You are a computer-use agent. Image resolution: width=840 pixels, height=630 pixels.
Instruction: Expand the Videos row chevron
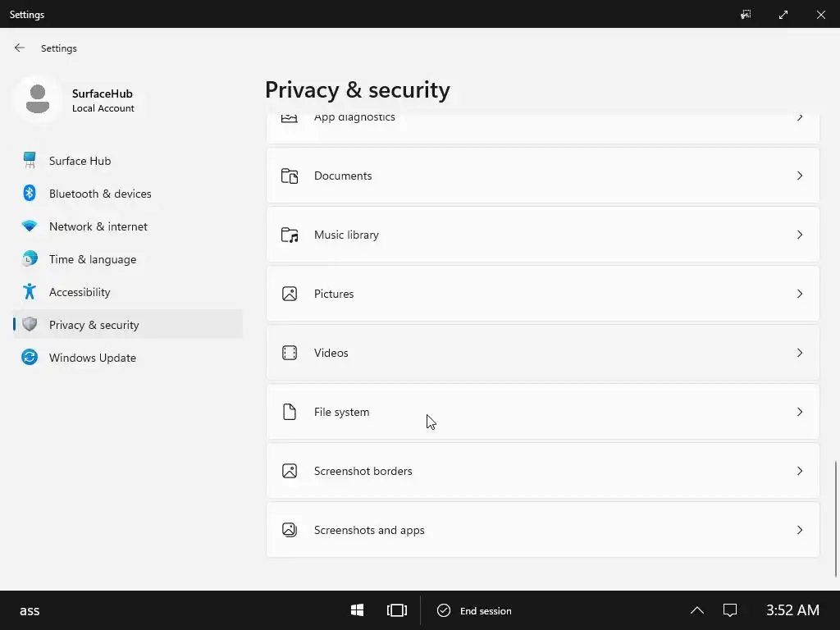click(800, 353)
